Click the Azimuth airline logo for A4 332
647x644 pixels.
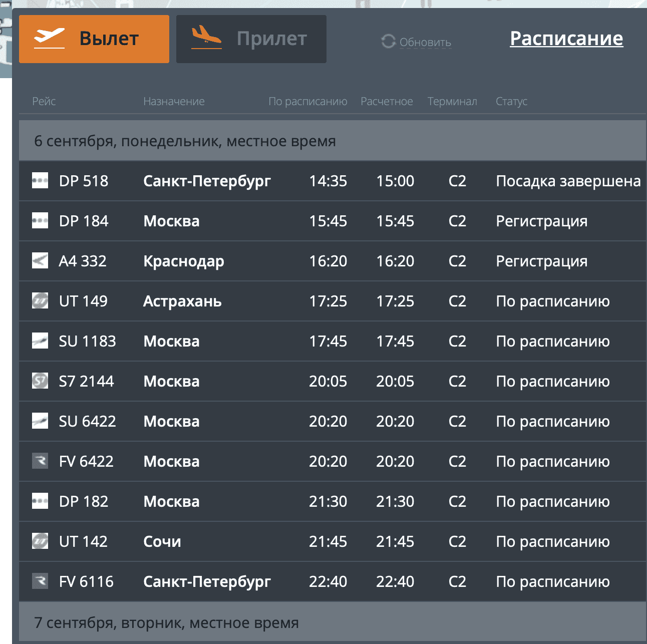(x=40, y=261)
